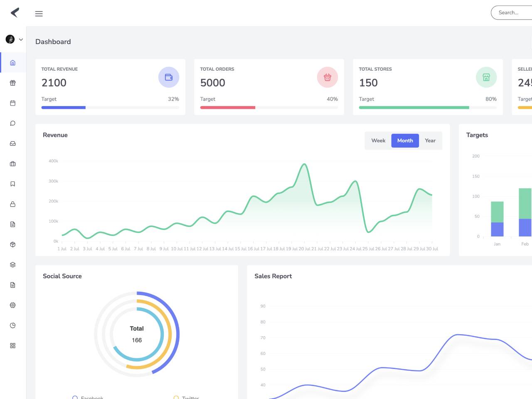The width and height of the screenshot is (532, 399).
Task: Open the grid apps sidebar icon
Action: pyautogui.click(x=13, y=345)
